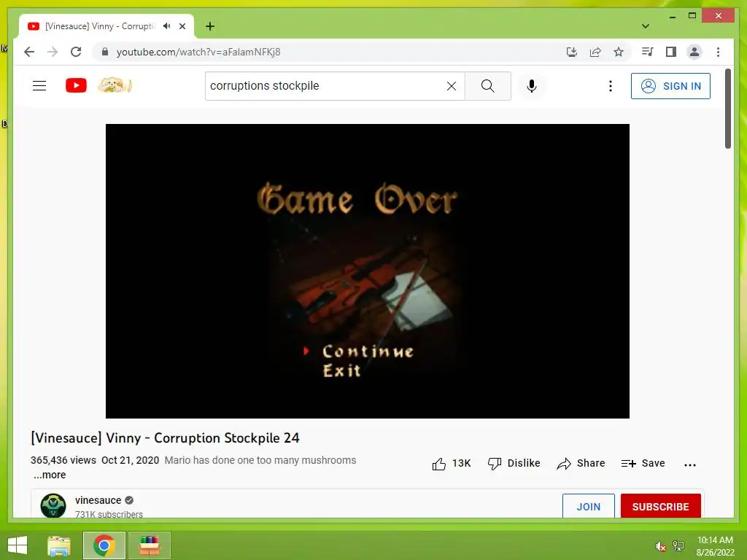Share the video
This screenshot has height=560, width=747.
(x=581, y=463)
